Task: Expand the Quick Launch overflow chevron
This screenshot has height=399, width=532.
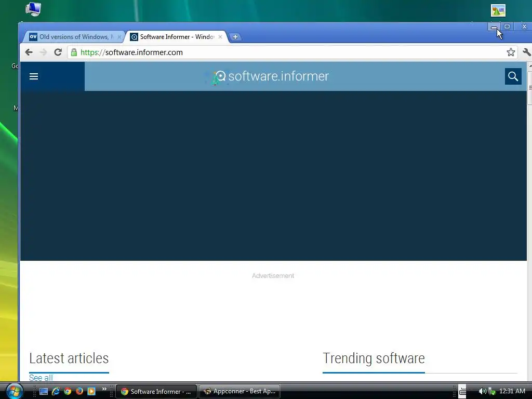Action: click(104, 389)
